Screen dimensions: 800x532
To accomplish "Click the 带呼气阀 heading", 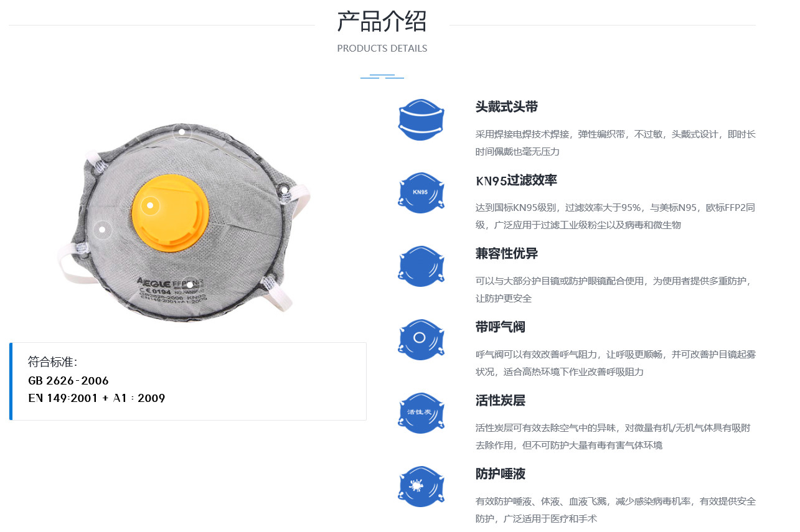I will (501, 327).
